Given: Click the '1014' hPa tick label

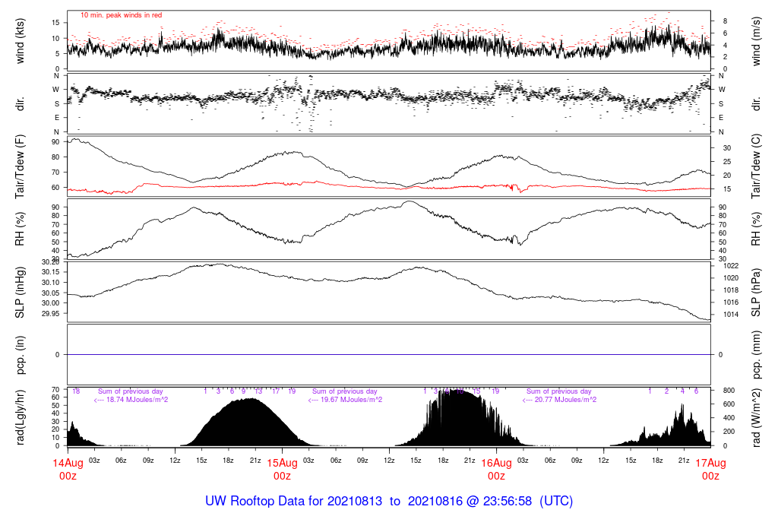Looking at the screenshot, I should 731,314.
